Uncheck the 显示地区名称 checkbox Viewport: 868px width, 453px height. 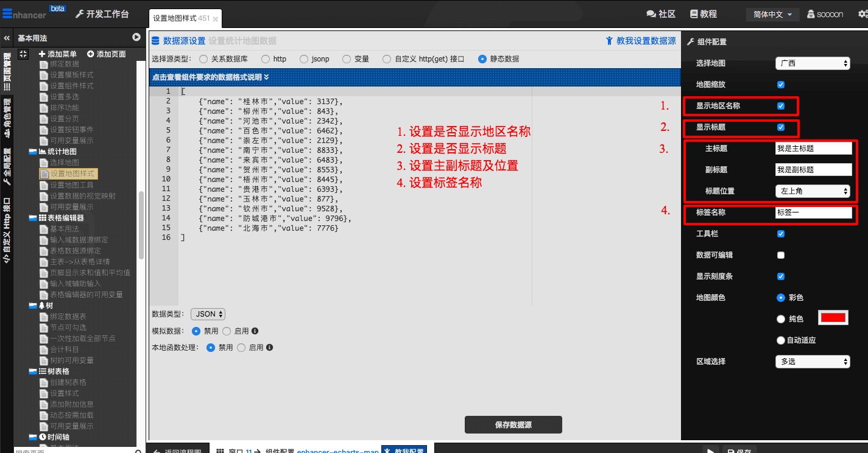[781, 106]
